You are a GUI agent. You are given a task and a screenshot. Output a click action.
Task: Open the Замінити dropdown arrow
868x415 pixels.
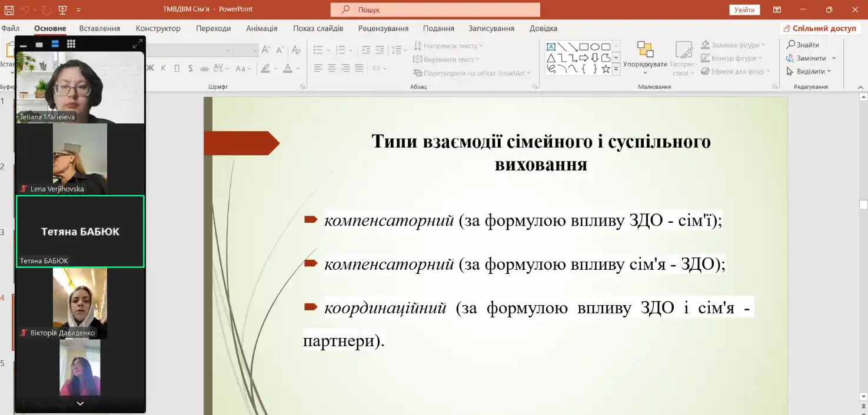[834, 58]
